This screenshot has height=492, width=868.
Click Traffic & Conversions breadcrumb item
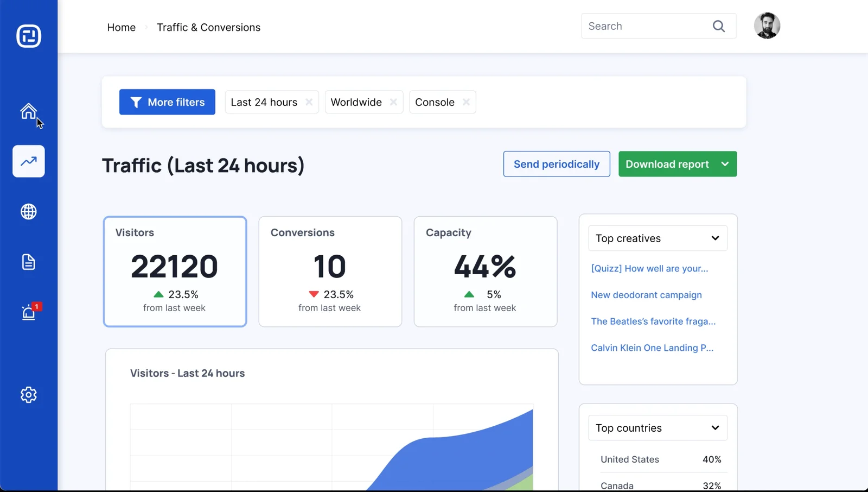[x=208, y=27]
